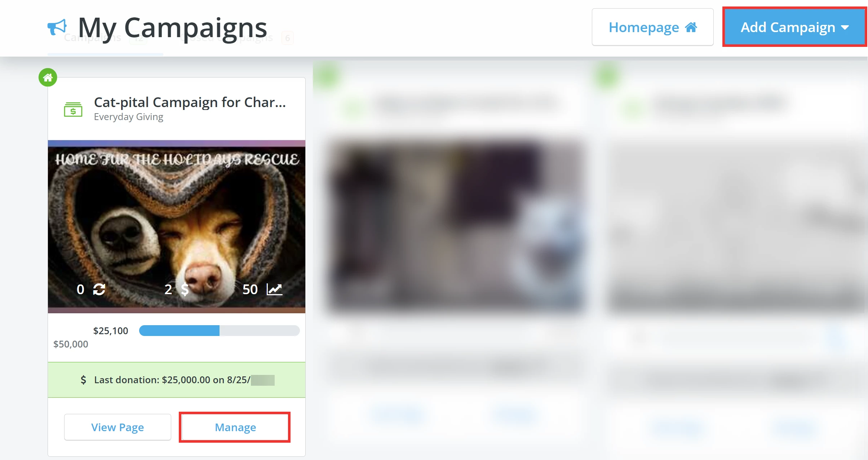
Task: Open Manage for Cat-pital Campaign
Action: point(235,427)
